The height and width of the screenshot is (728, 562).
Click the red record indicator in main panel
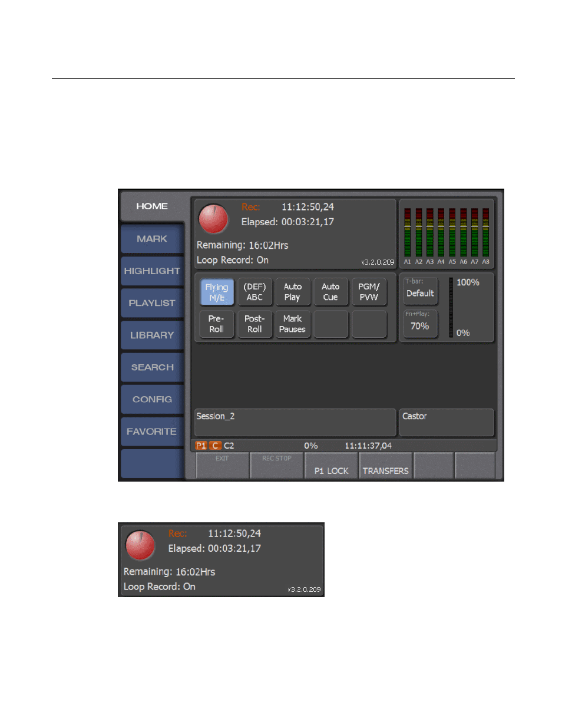(x=213, y=219)
